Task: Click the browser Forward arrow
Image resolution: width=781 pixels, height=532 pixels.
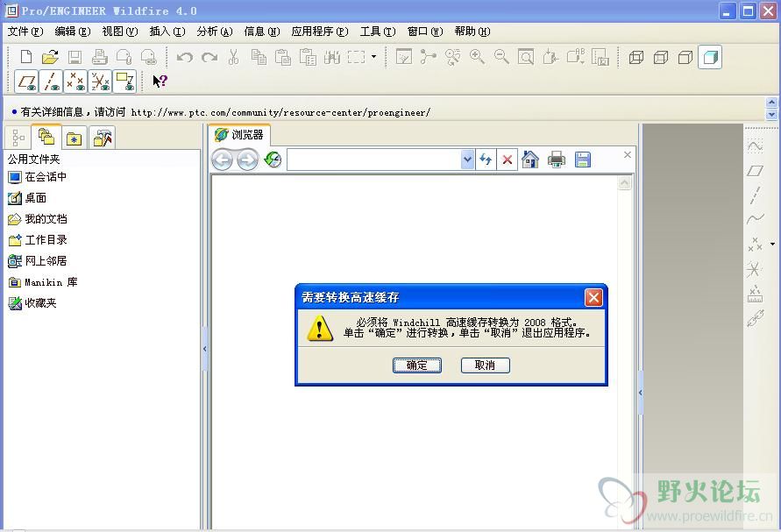Action: coord(247,160)
